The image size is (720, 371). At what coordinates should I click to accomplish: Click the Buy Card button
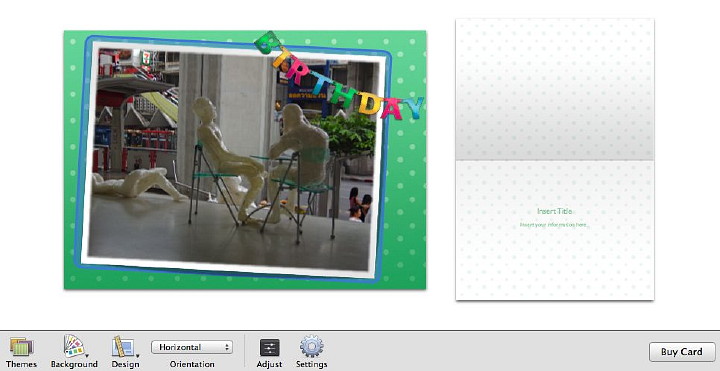click(682, 352)
